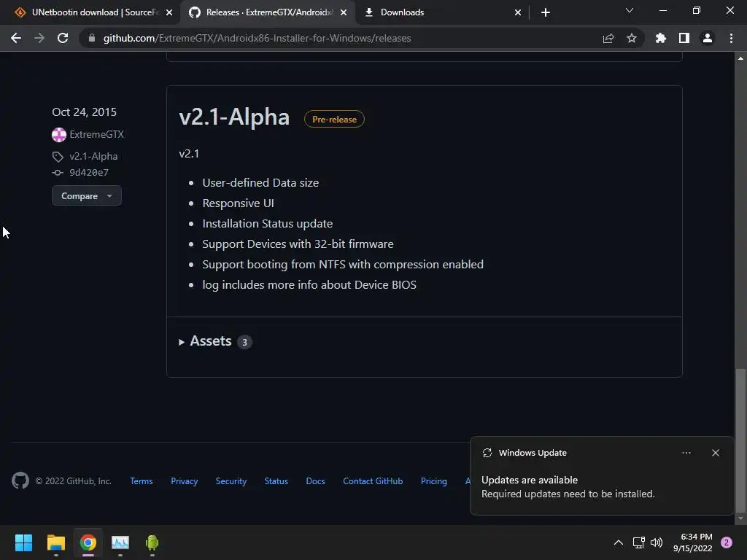Image resolution: width=747 pixels, height=560 pixels.
Task: Close the UNetbootin tab
Action: coord(169,12)
